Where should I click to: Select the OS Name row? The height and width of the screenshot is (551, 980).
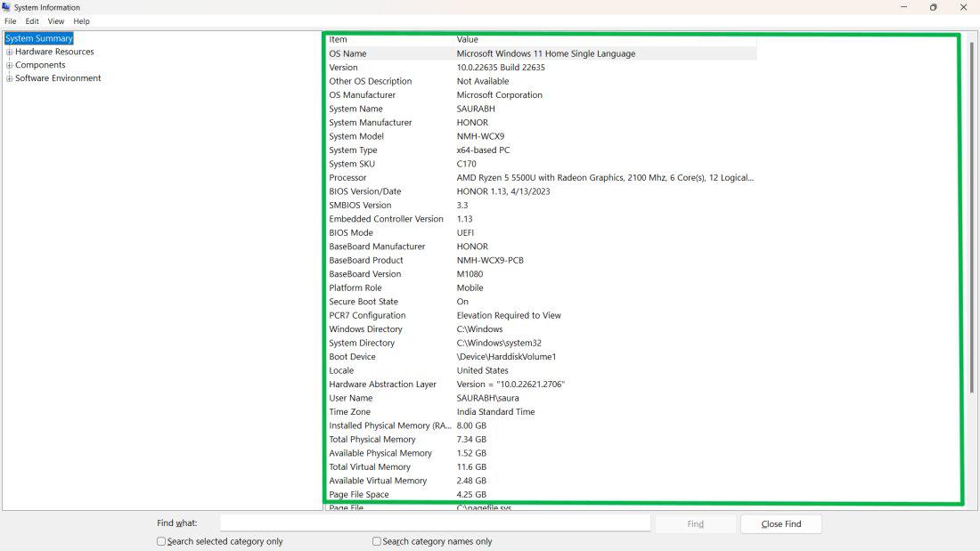(x=542, y=53)
